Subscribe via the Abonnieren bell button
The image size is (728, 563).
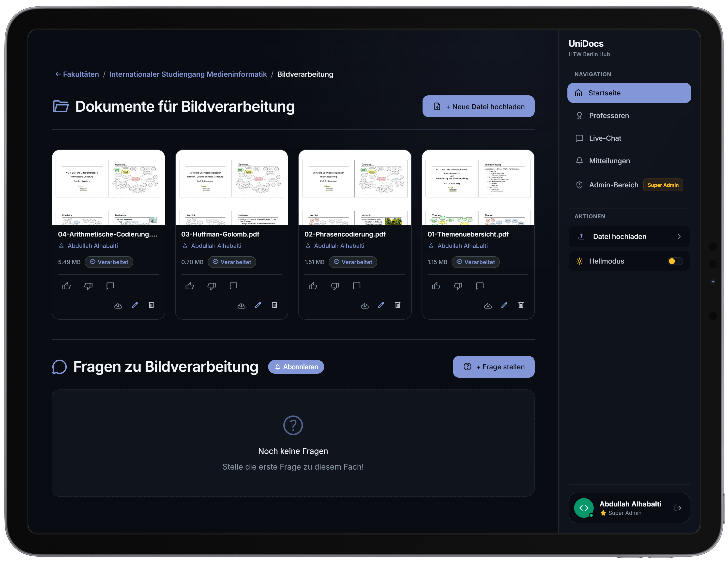click(296, 367)
